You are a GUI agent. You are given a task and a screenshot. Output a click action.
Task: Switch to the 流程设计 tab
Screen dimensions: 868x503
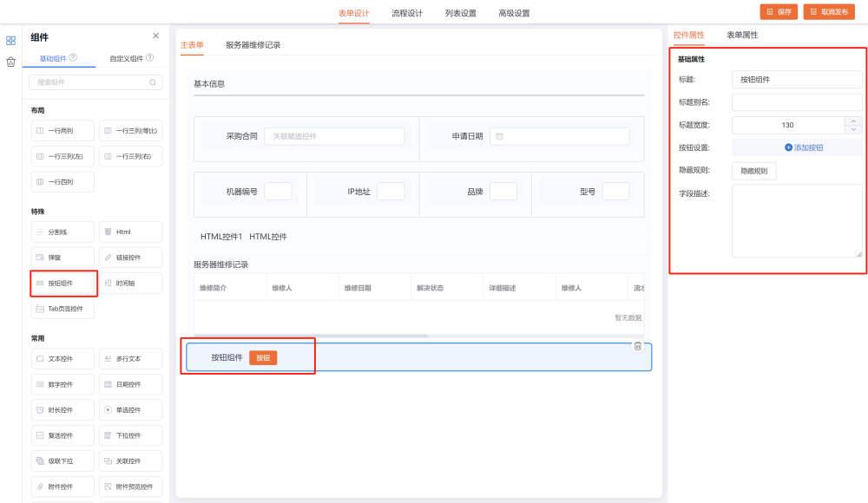407,13
